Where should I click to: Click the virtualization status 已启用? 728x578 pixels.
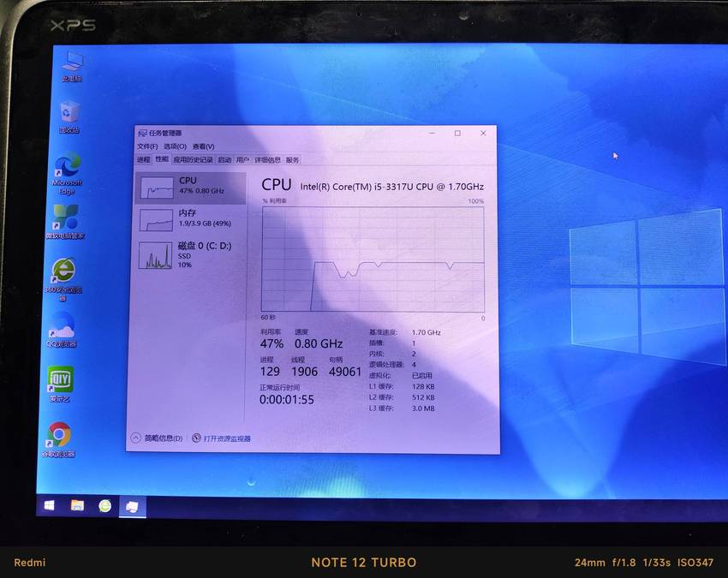[422, 375]
